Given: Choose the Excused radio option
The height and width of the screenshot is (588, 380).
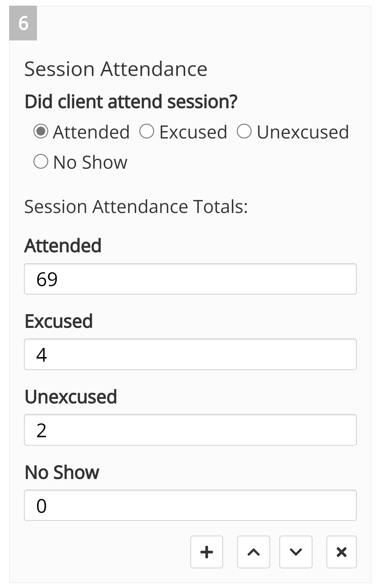Looking at the screenshot, I should pyautogui.click(x=147, y=132).
